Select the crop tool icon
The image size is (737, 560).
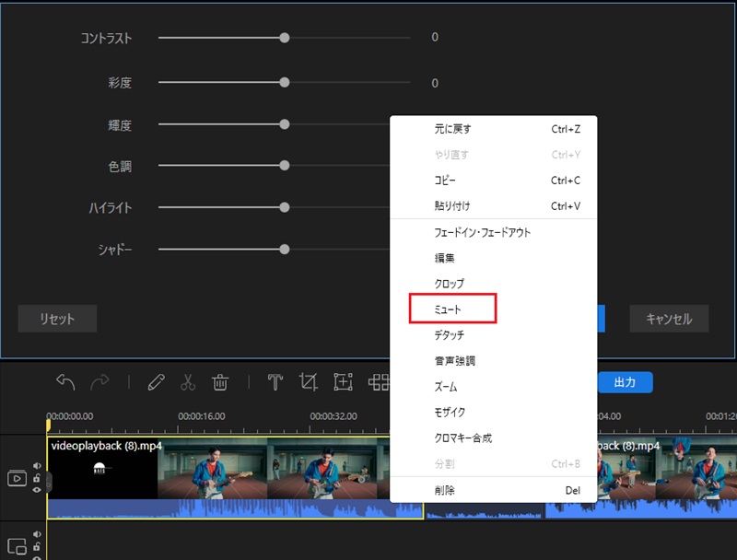309,382
